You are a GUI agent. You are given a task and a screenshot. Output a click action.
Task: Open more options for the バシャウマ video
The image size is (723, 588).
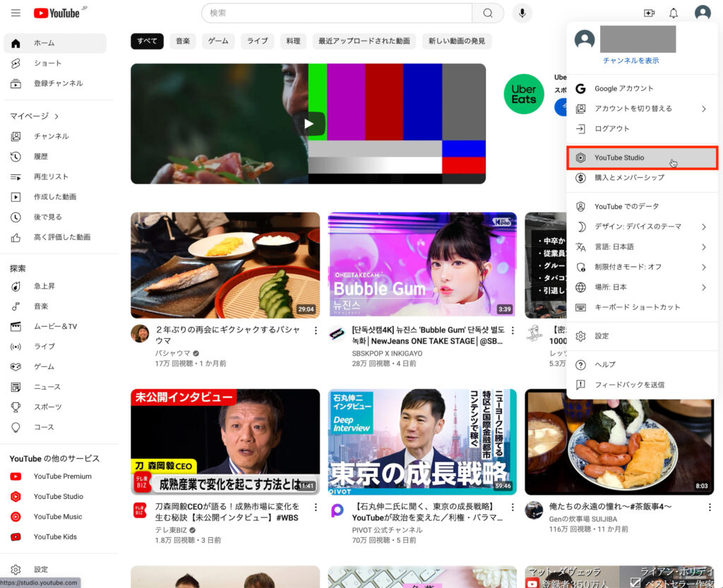(316, 330)
